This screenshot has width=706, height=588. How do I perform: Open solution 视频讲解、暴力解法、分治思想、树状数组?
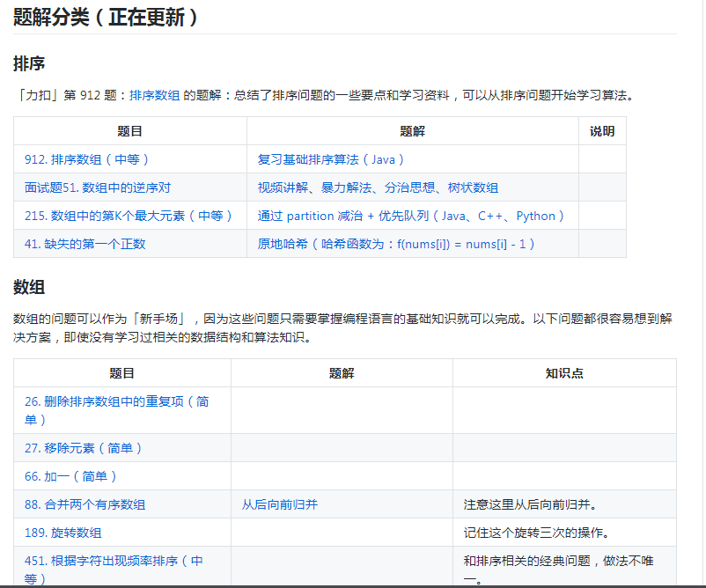(378, 187)
